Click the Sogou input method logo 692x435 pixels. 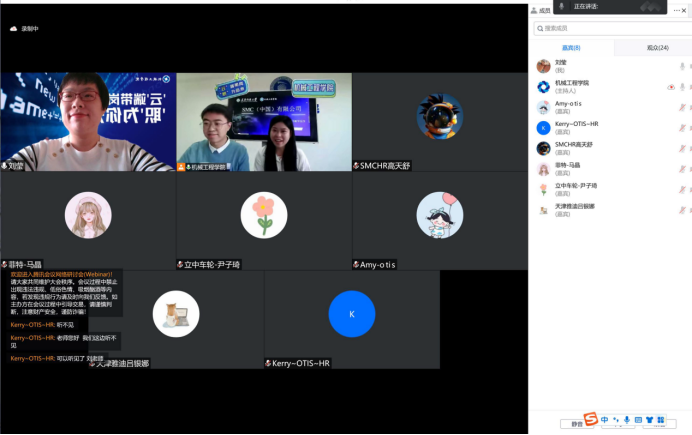tap(591, 419)
